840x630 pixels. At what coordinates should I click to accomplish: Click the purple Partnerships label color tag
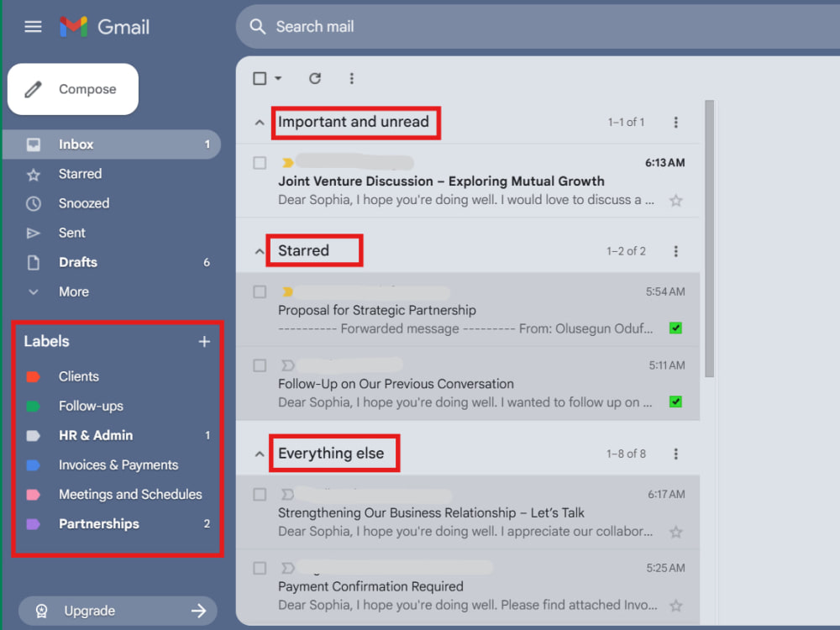34,524
